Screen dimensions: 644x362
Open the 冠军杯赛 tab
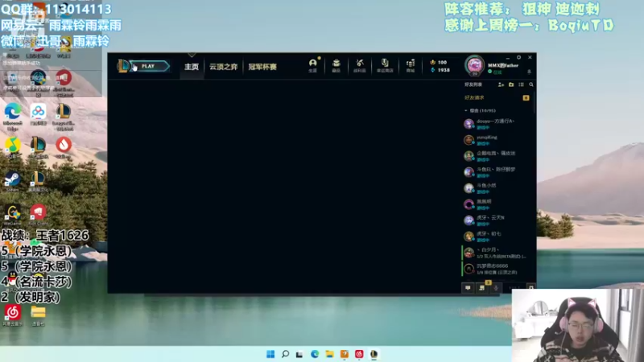point(262,67)
